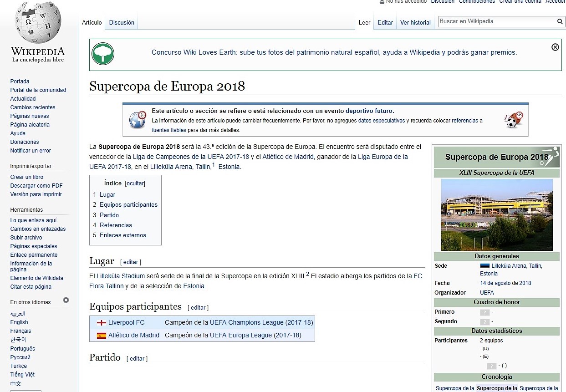
Task: Click the Estonia flag in the infobox
Action: 484,266
